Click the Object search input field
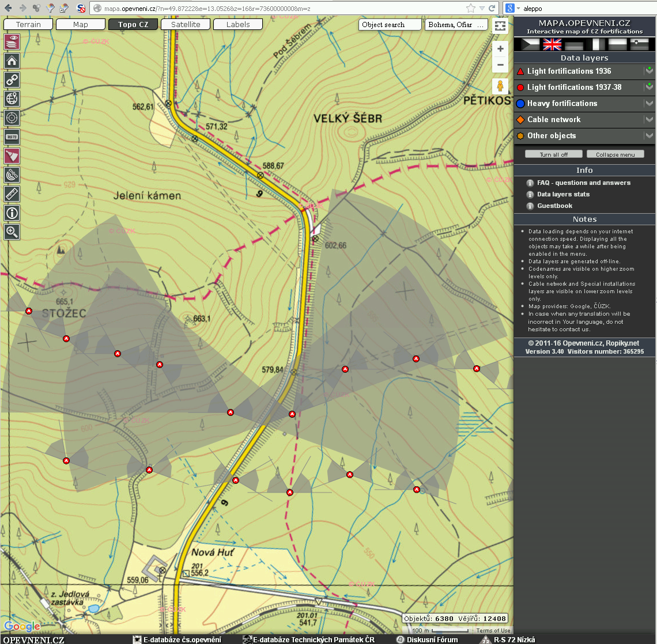Viewport: 657px width, 644px height. coord(390,25)
